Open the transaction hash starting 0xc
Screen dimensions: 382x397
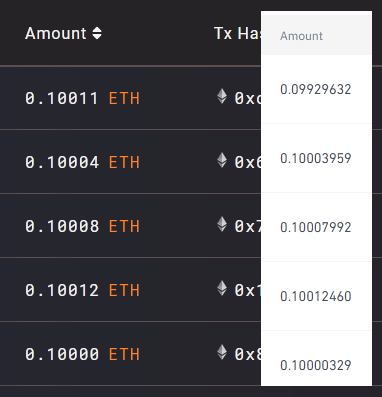click(x=248, y=98)
